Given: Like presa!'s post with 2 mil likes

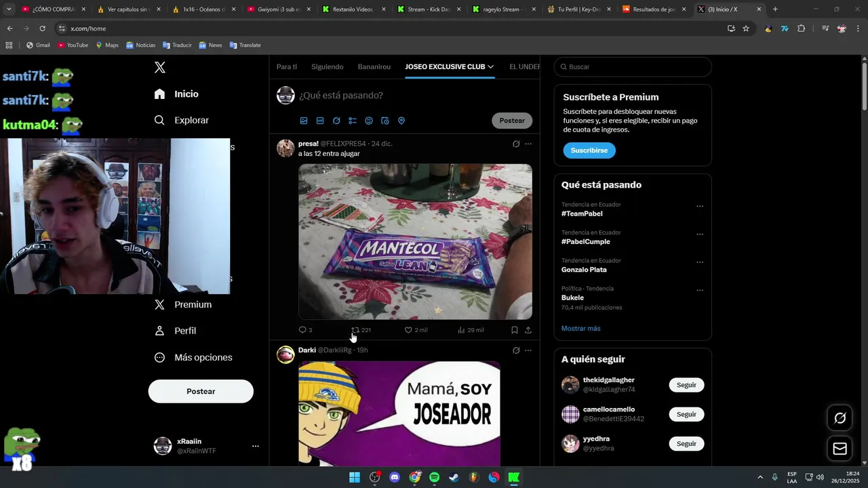Looking at the screenshot, I should (x=416, y=330).
